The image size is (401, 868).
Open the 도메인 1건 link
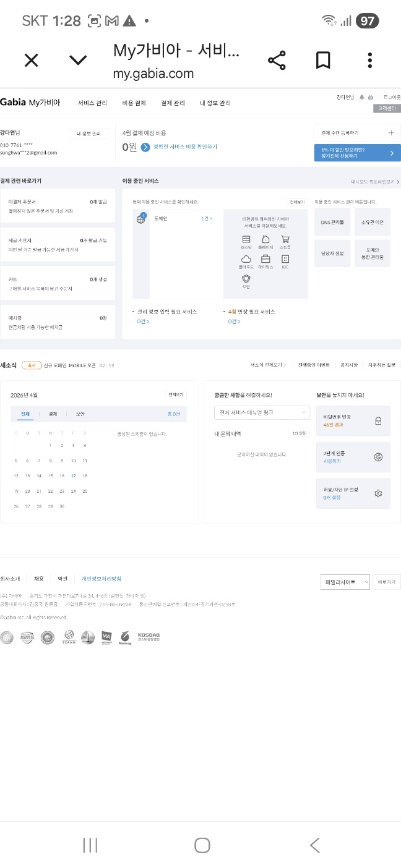[x=207, y=219]
